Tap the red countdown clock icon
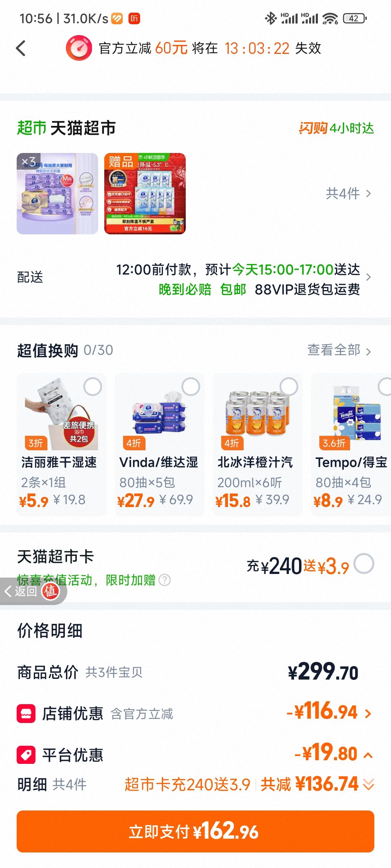 [x=79, y=48]
